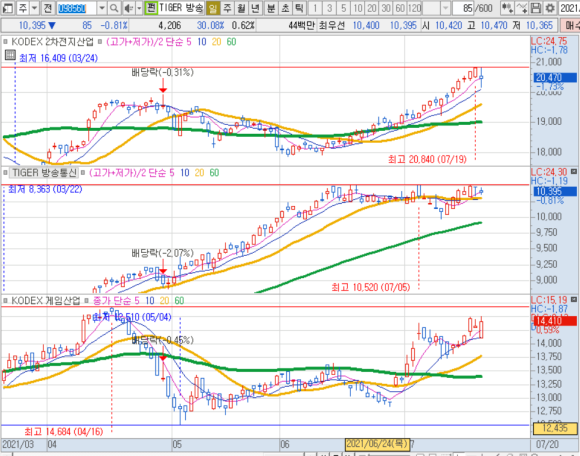Click the 전 button

tap(47, 8)
